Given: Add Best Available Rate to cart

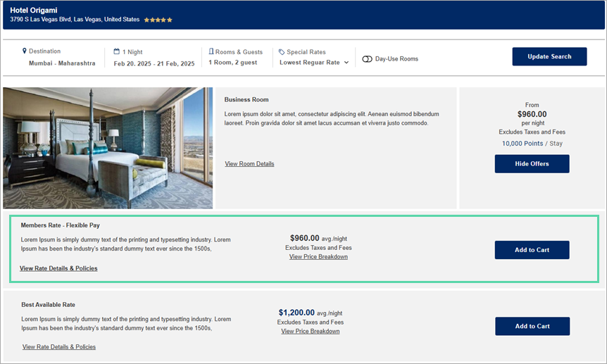Looking at the screenshot, I should [x=532, y=326].
